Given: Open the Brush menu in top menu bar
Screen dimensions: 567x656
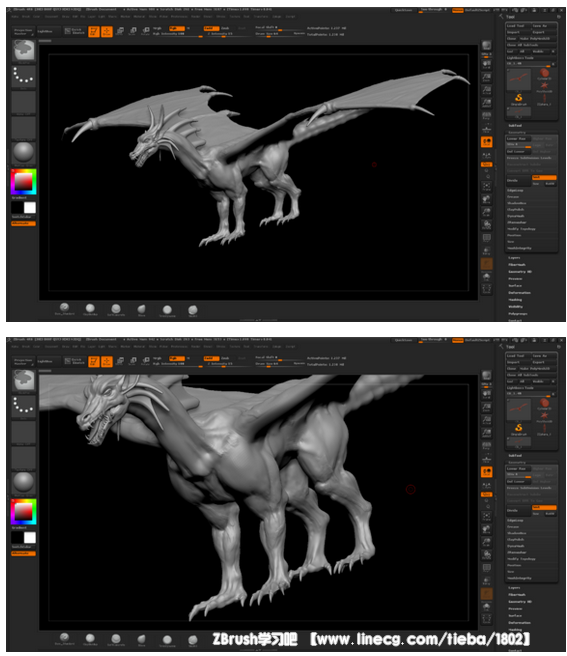Looking at the screenshot, I should pos(26,17).
